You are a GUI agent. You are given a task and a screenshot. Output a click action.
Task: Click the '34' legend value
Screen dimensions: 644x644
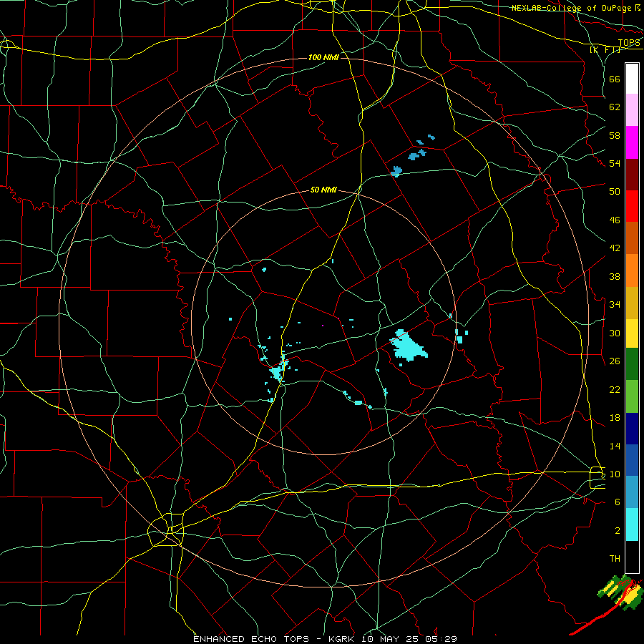pyautogui.click(x=615, y=304)
